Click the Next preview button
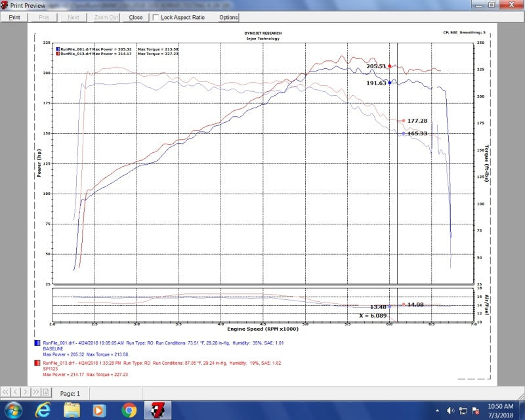The width and height of the screenshot is (525, 420). tap(72, 18)
